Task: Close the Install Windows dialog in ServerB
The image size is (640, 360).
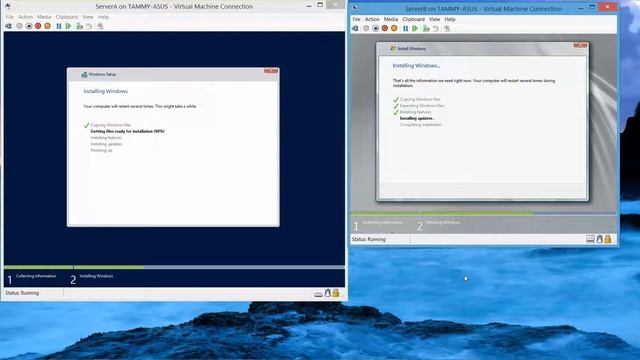Action: [580, 45]
